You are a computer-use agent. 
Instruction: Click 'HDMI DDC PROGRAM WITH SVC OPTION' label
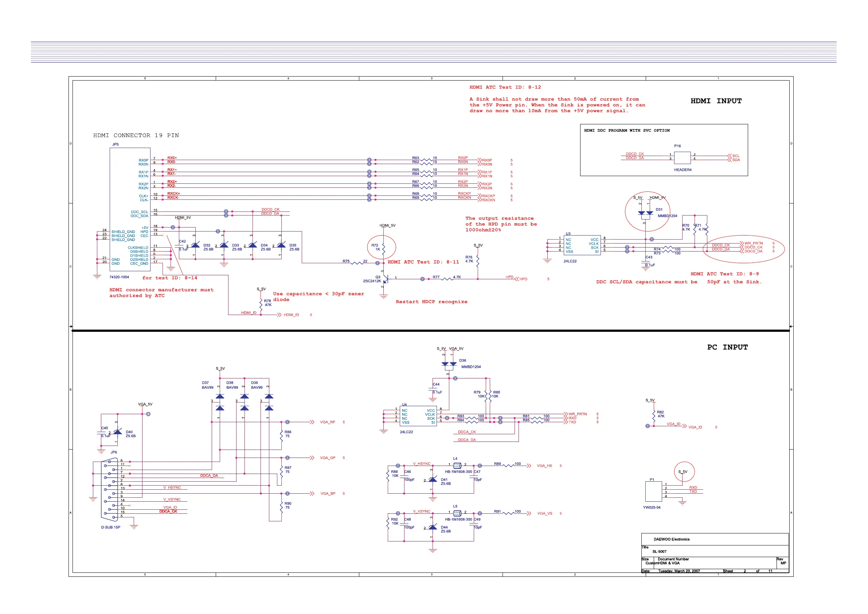pyautogui.click(x=627, y=131)
